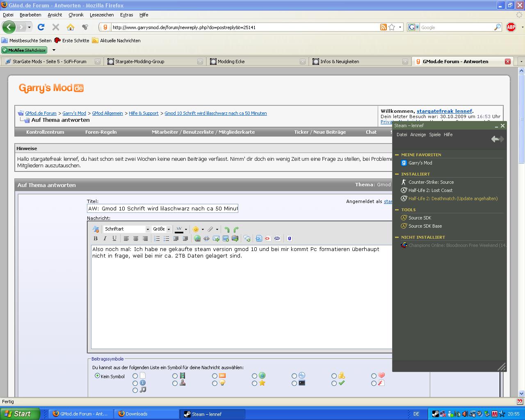Select the film strip post icon radio

click(x=175, y=376)
